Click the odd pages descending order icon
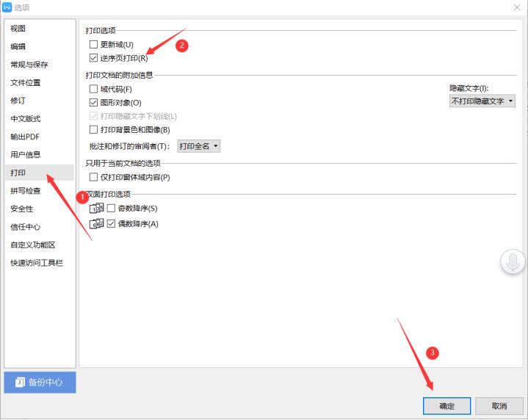 pos(96,208)
